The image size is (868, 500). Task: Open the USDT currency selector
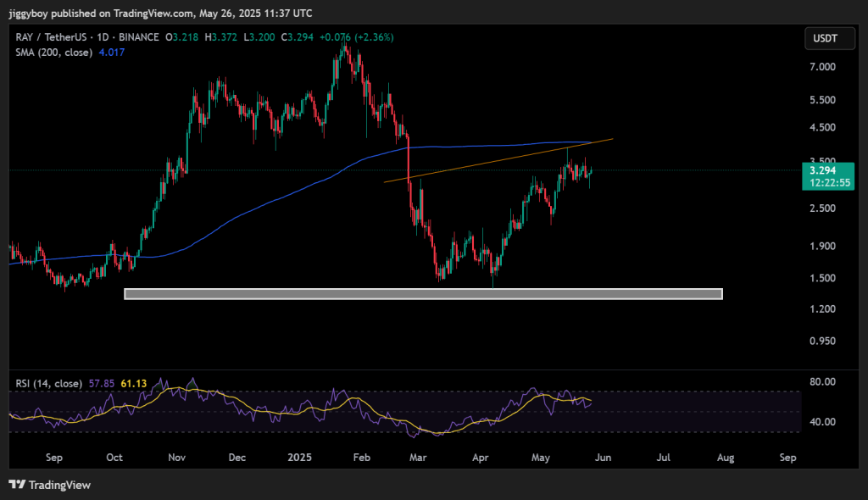(825, 38)
